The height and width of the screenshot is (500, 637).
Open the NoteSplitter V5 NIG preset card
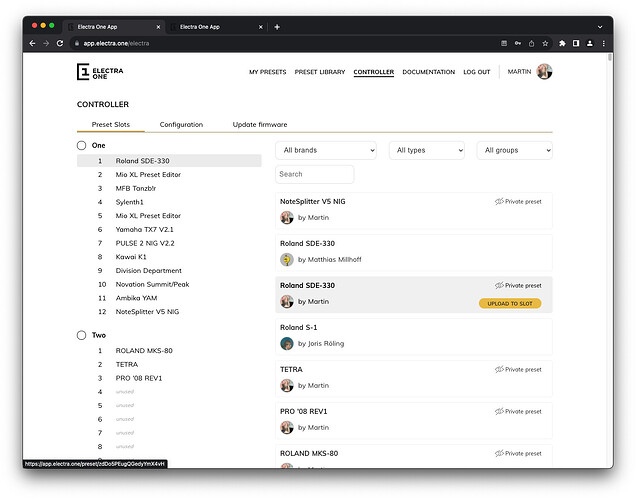click(414, 211)
